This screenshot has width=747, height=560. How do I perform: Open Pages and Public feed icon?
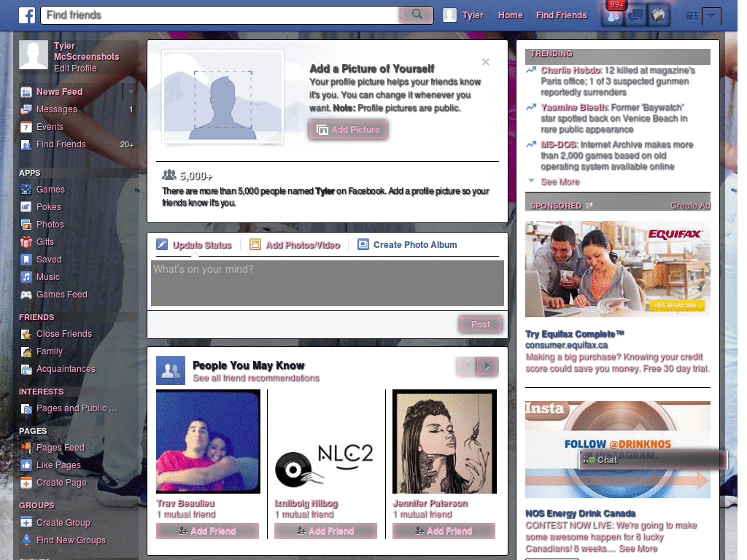click(26, 408)
